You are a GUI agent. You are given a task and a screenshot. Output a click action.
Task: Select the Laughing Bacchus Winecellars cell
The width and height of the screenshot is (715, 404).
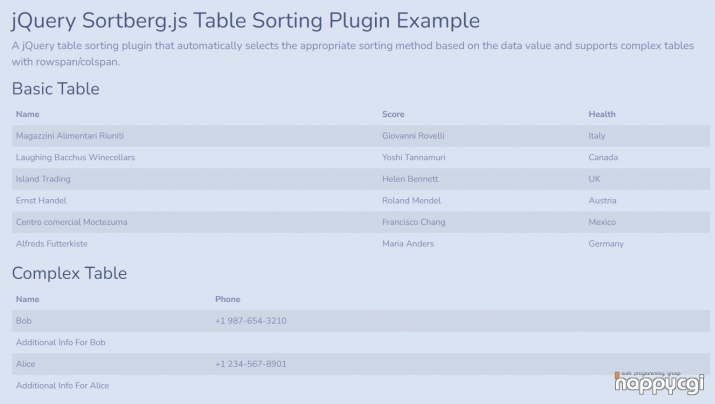[x=75, y=158]
